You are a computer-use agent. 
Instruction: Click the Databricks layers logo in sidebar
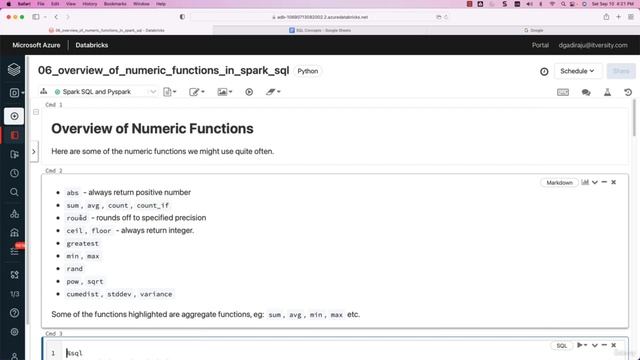pos(14,69)
